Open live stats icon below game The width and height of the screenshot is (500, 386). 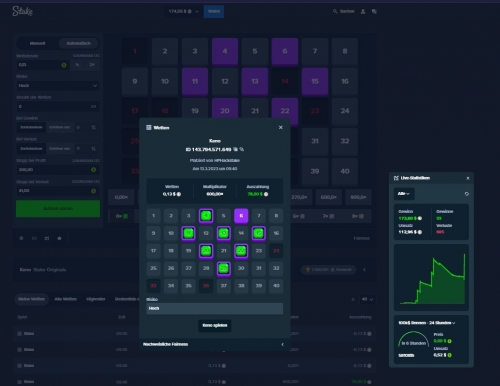(x=47, y=238)
